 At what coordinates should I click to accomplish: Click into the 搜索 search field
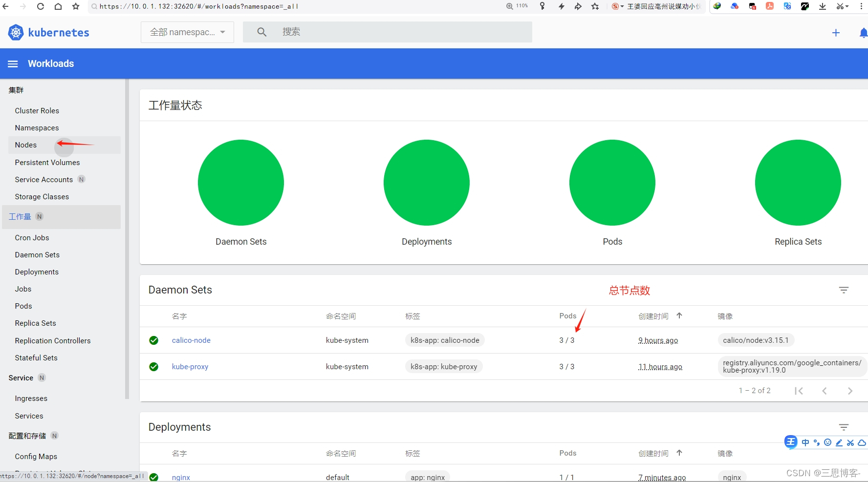coord(387,32)
